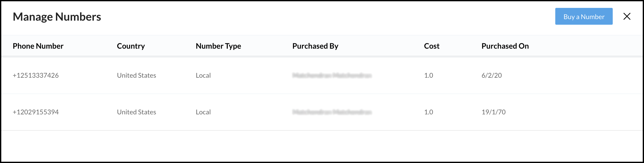Click Local type in the +12029155394 row
This screenshot has height=163, width=644.
pyautogui.click(x=203, y=112)
